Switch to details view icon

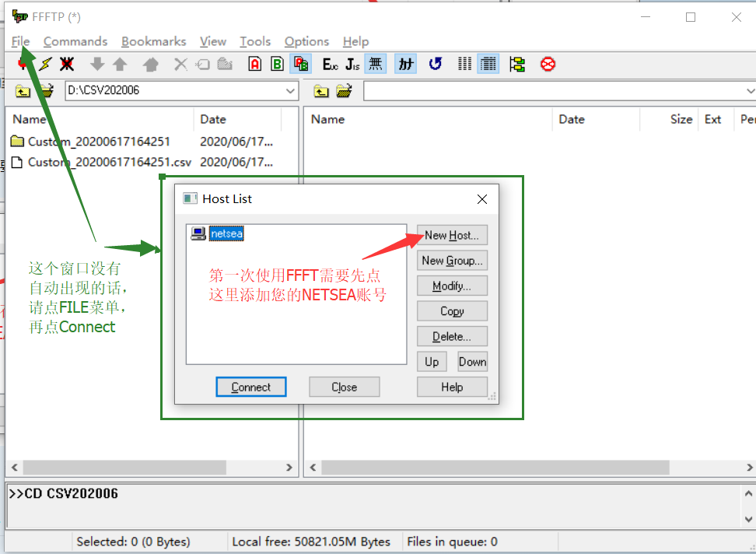click(x=488, y=64)
